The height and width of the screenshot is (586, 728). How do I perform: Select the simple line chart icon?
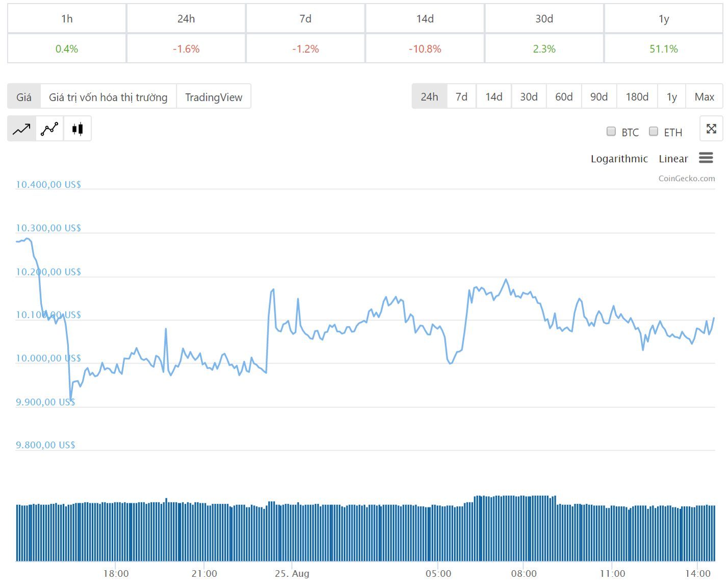21,129
